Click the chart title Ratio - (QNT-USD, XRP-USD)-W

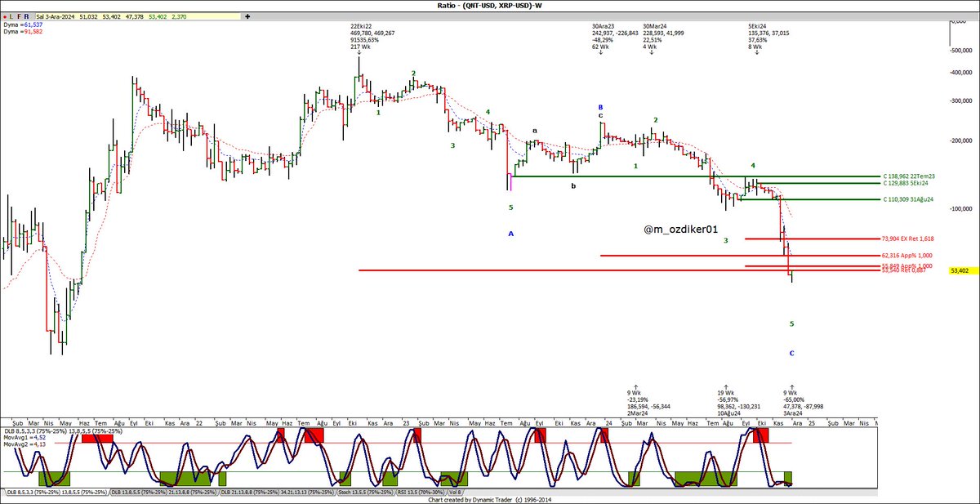[x=490, y=6]
